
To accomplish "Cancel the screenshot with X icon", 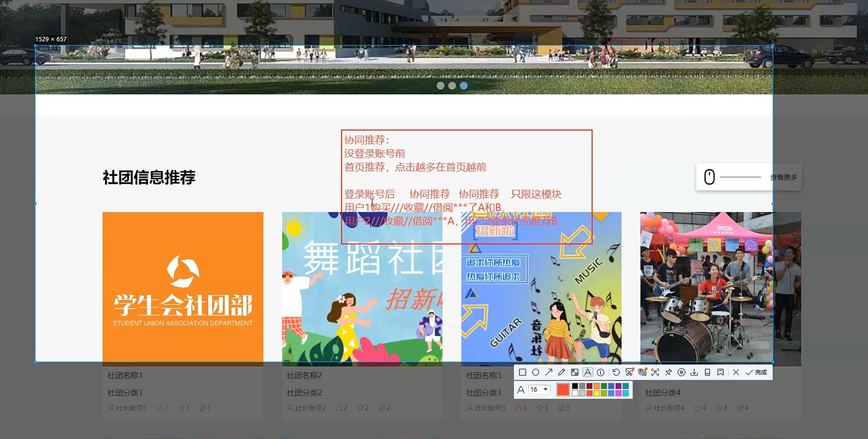I will [x=736, y=372].
